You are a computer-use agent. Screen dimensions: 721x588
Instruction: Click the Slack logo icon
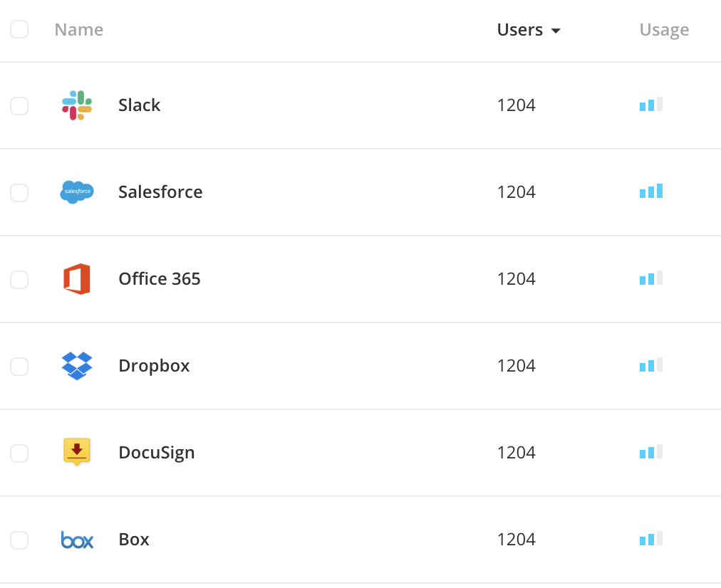pos(77,105)
